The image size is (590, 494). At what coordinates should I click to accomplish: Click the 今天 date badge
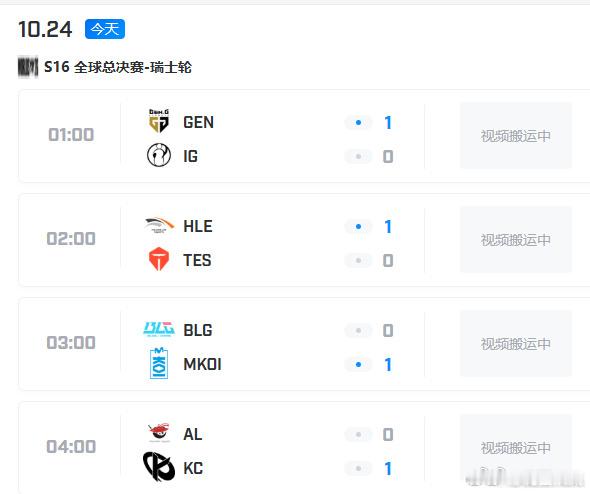(105, 29)
